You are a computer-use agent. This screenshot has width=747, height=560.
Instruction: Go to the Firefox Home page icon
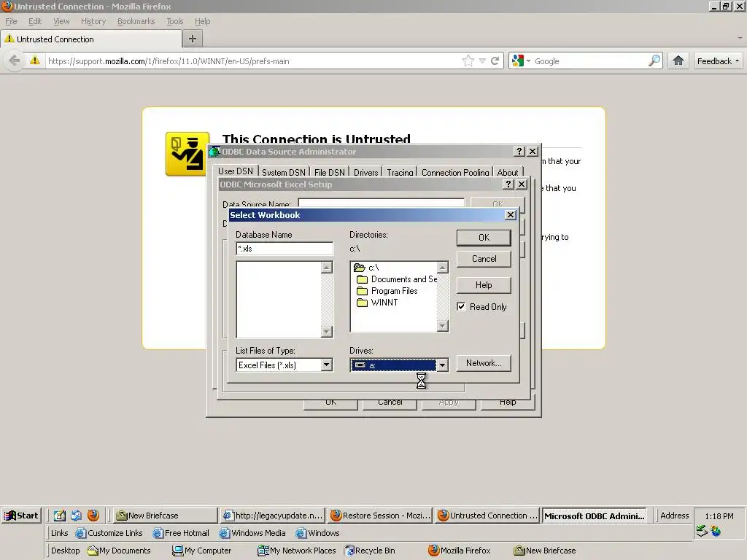click(678, 61)
